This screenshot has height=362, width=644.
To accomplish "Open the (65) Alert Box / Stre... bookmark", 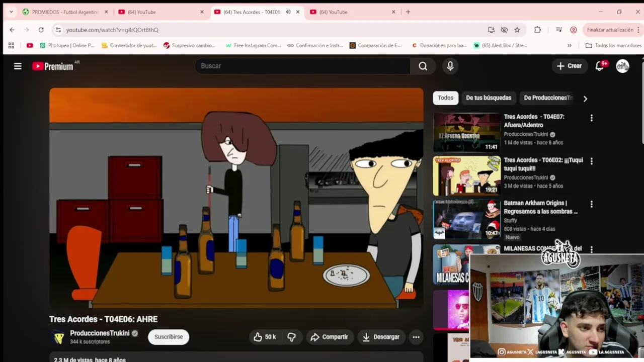I will (500, 45).
